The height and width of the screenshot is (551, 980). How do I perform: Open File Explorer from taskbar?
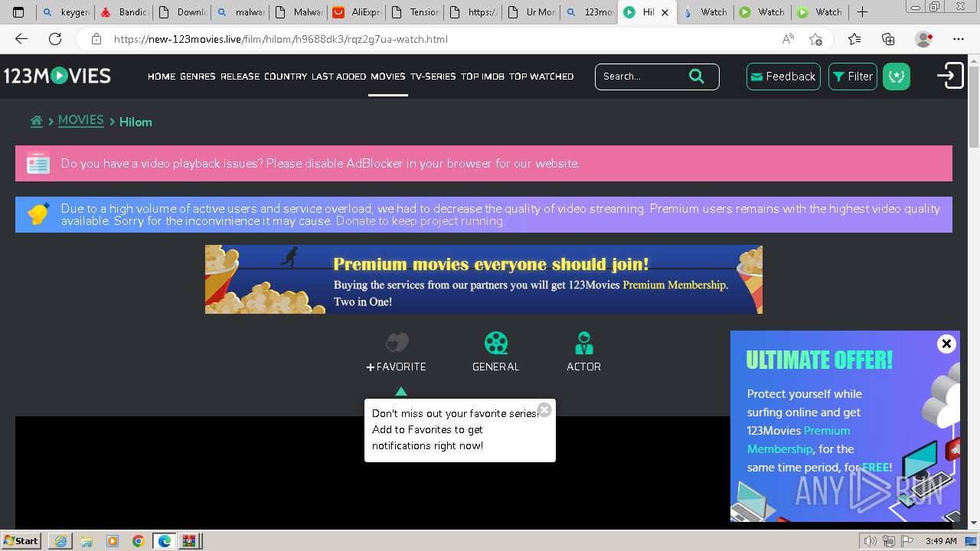(x=87, y=541)
